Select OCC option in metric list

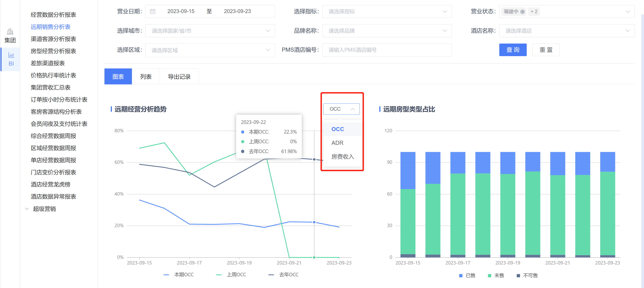(x=342, y=129)
